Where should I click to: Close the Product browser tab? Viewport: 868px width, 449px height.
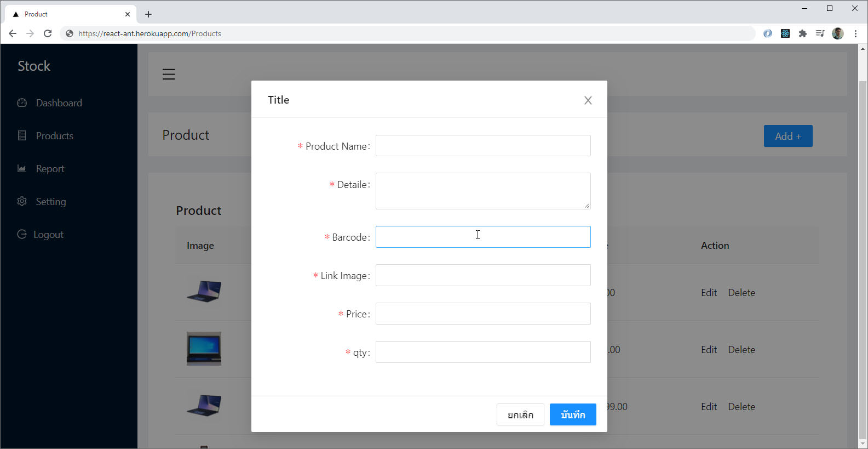pos(128,14)
